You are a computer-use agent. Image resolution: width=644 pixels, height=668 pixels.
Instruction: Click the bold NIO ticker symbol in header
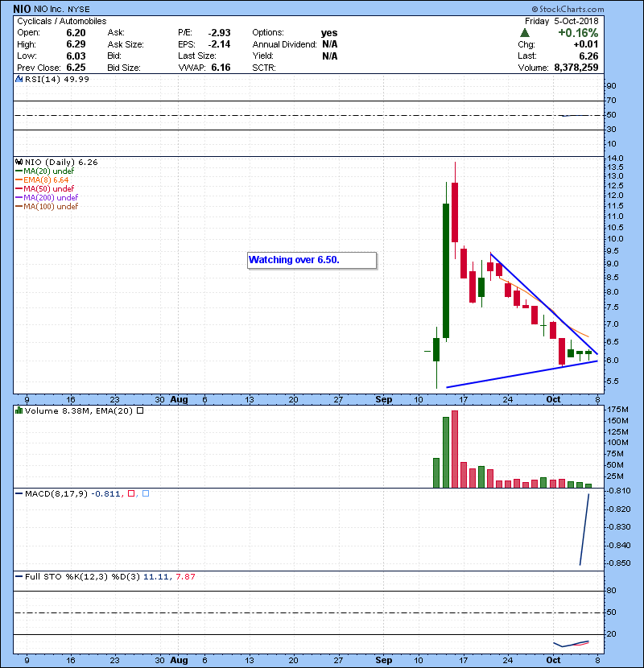click(x=23, y=9)
